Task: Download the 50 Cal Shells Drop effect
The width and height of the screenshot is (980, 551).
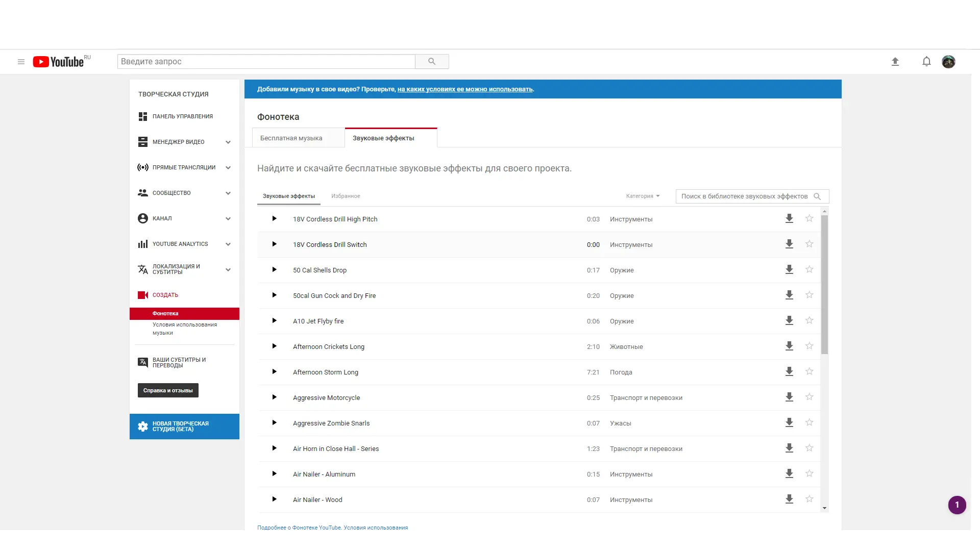Action: [789, 270]
